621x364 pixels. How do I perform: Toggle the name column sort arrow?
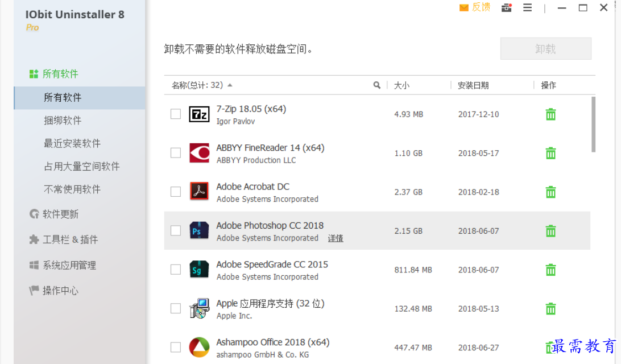(230, 85)
